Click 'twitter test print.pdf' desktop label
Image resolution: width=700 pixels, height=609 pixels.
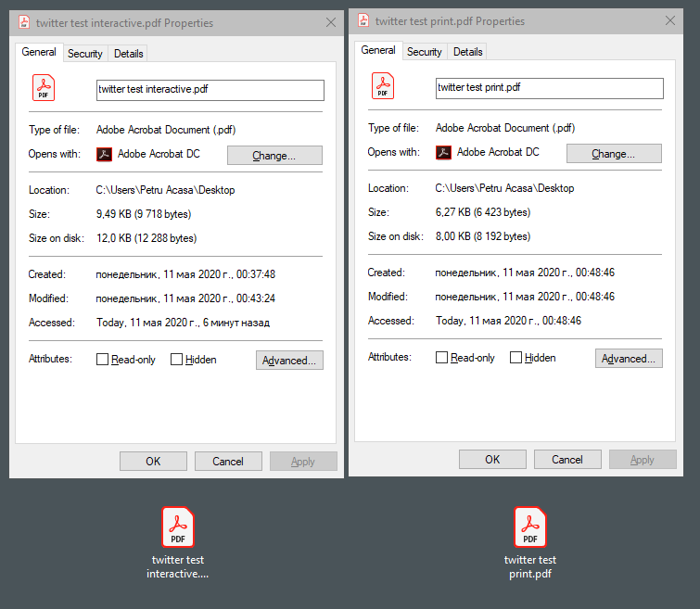530,566
